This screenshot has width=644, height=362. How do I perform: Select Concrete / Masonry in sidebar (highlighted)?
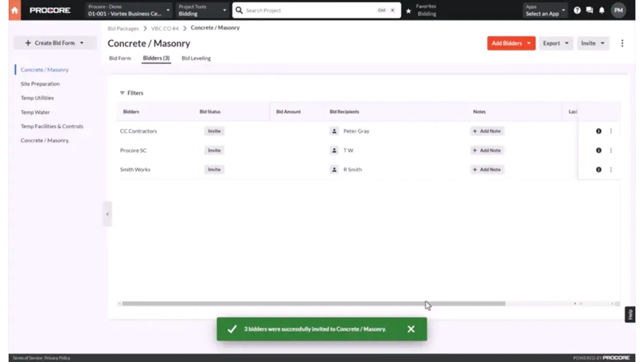coord(45,70)
